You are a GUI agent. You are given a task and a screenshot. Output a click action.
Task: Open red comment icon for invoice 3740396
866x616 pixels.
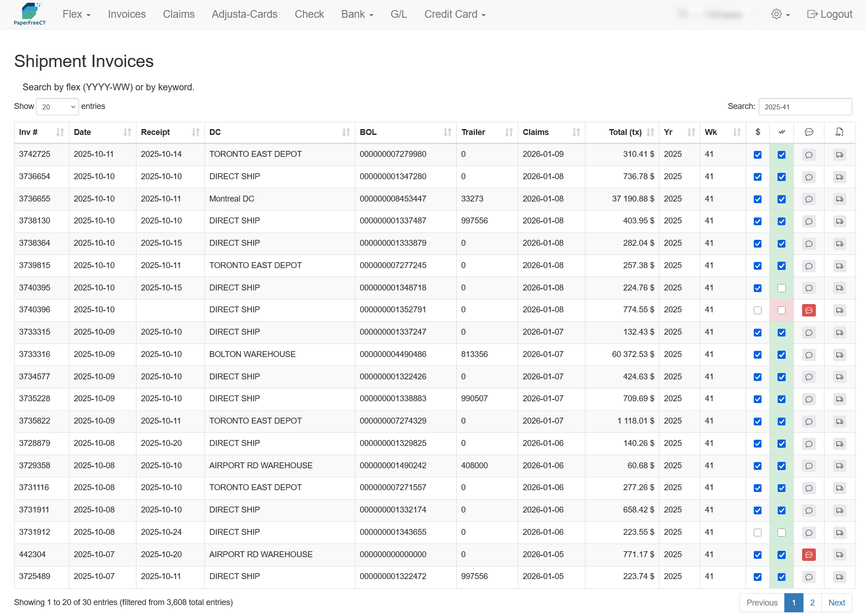pos(809,311)
